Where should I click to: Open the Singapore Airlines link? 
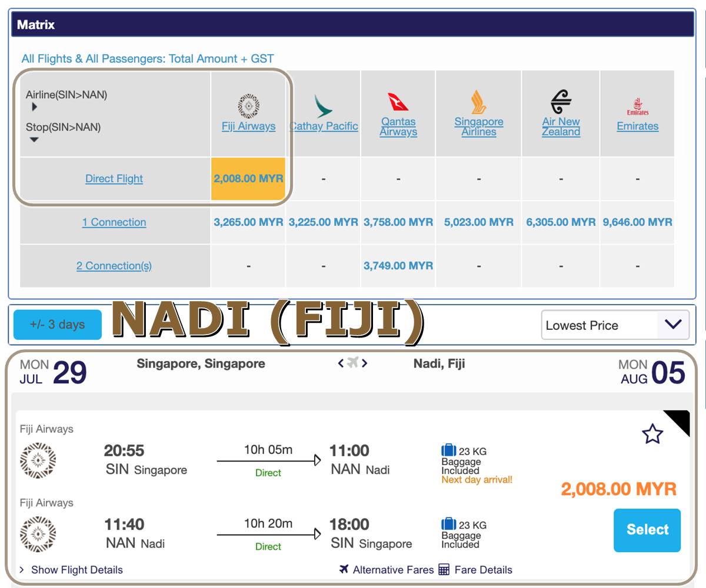[479, 126]
